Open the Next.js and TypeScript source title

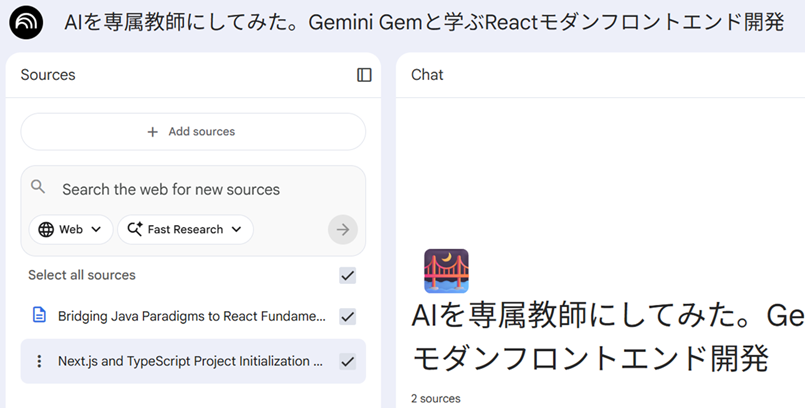190,361
